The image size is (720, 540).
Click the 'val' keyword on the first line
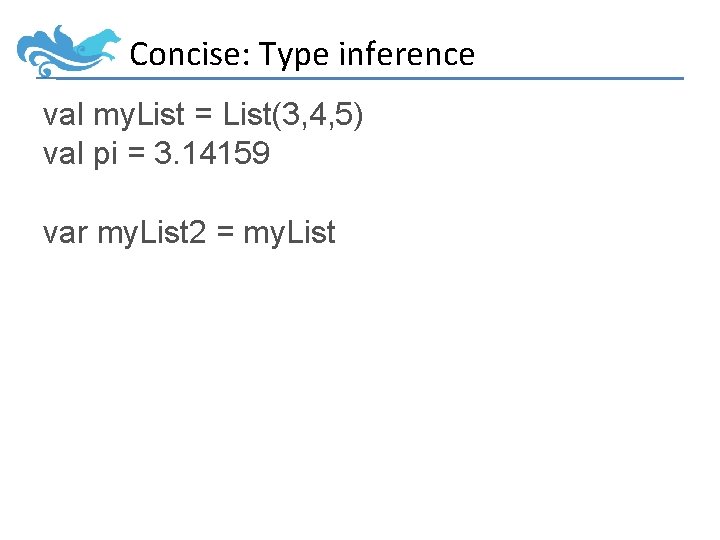tap(64, 115)
